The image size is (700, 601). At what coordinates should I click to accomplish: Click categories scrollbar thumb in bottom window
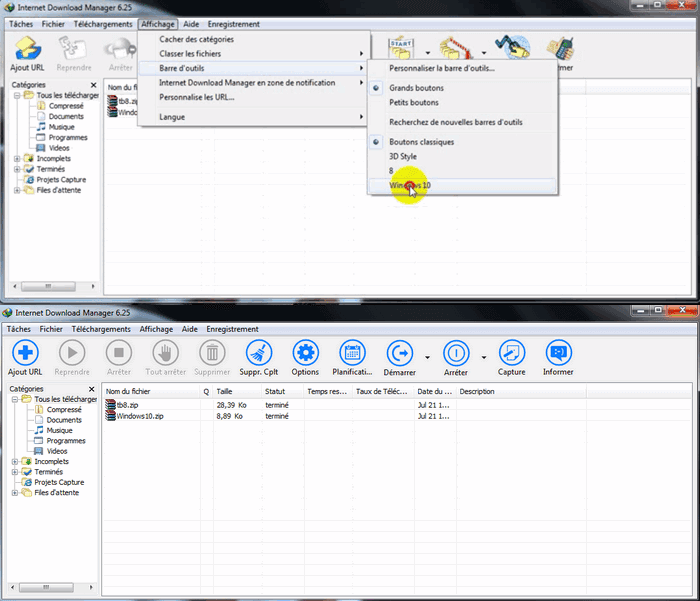tap(46, 587)
